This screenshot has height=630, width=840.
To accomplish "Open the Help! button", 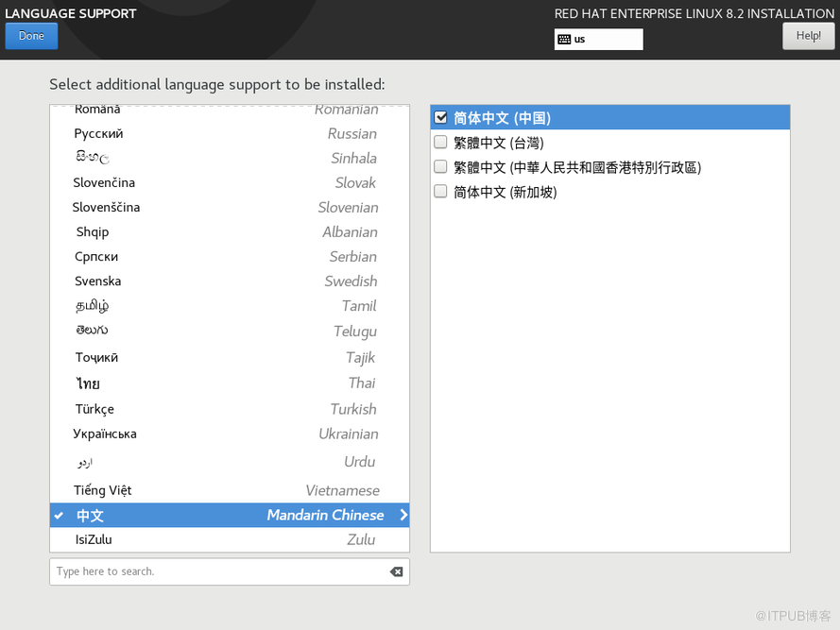I will point(808,36).
